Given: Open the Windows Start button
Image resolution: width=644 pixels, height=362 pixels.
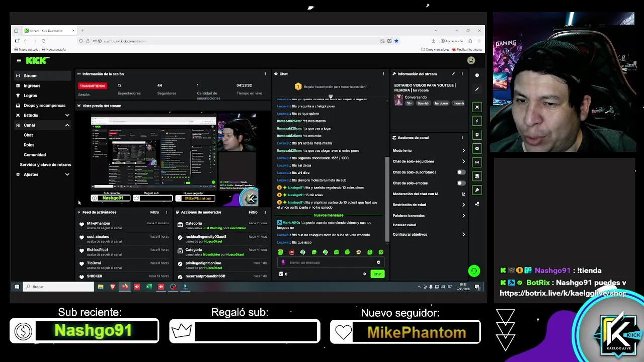Looking at the screenshot, I should click(x=17, y=287).
